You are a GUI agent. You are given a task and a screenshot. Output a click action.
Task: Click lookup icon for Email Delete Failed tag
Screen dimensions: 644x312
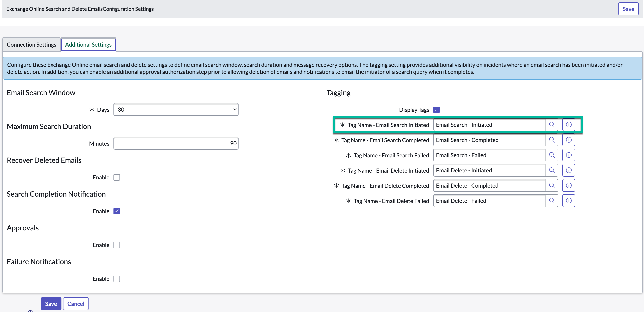point(552,201)
